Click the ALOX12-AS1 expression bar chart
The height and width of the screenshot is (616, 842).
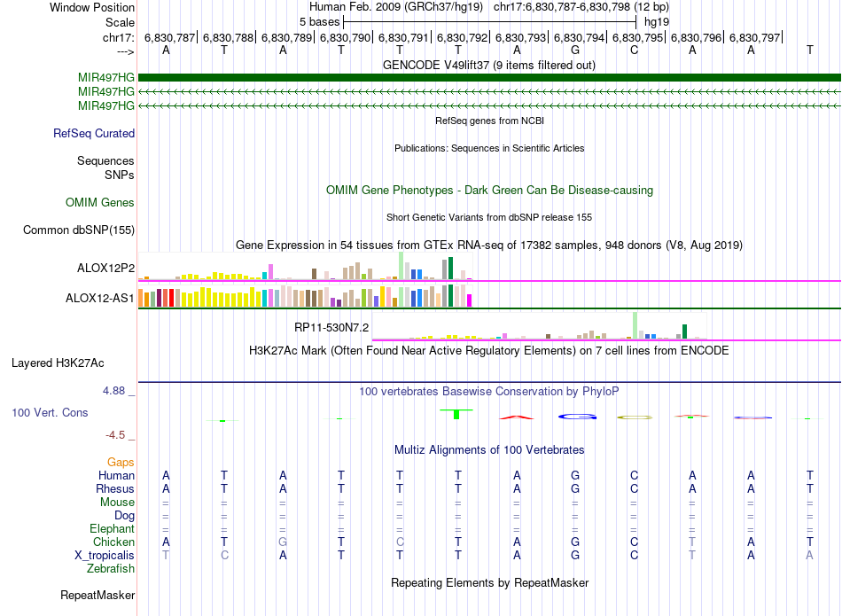pos(305,295)
